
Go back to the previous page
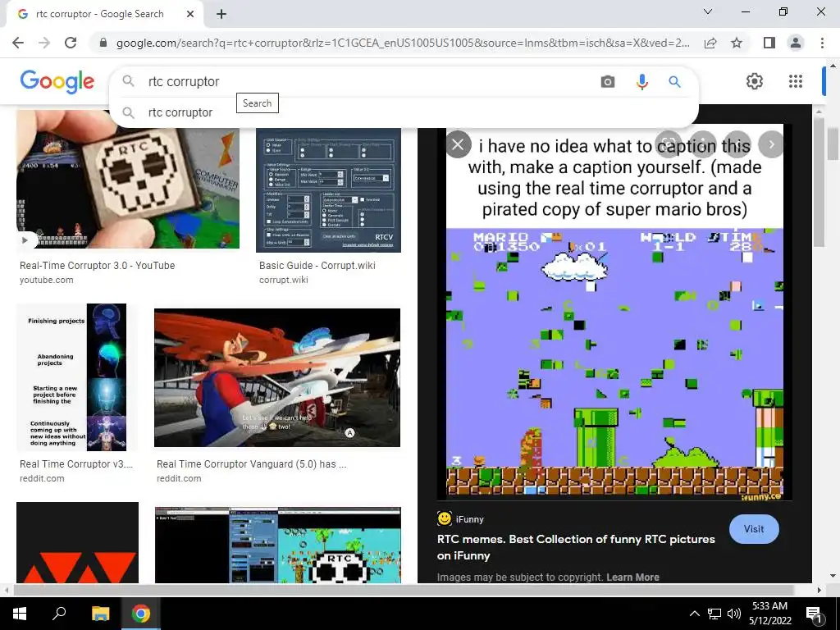18,43
